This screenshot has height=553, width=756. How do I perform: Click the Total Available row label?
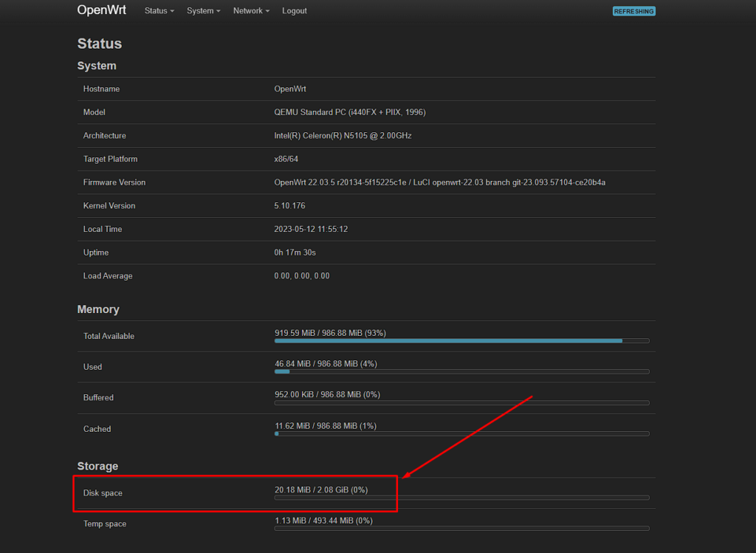coord(109,336)
